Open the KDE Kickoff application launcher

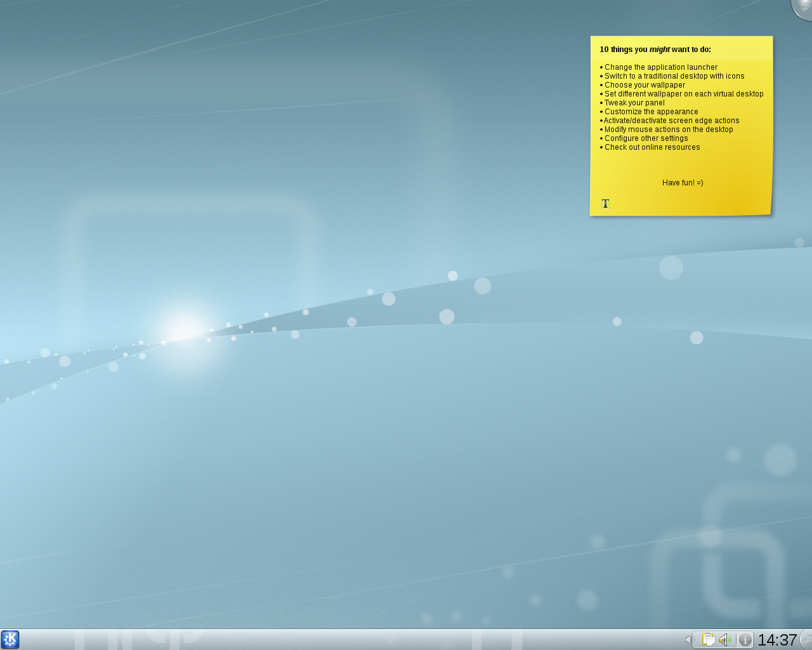[x=10, y=639]
